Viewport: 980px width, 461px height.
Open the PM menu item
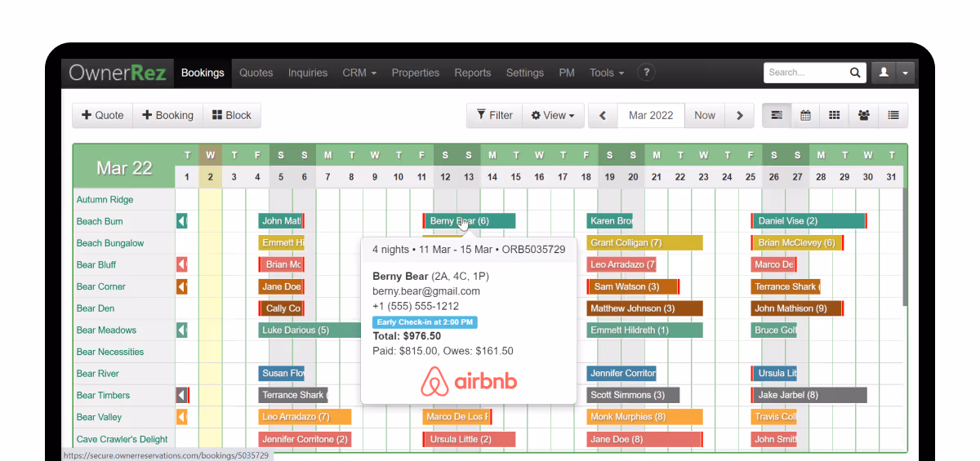[x=567, y=73]
